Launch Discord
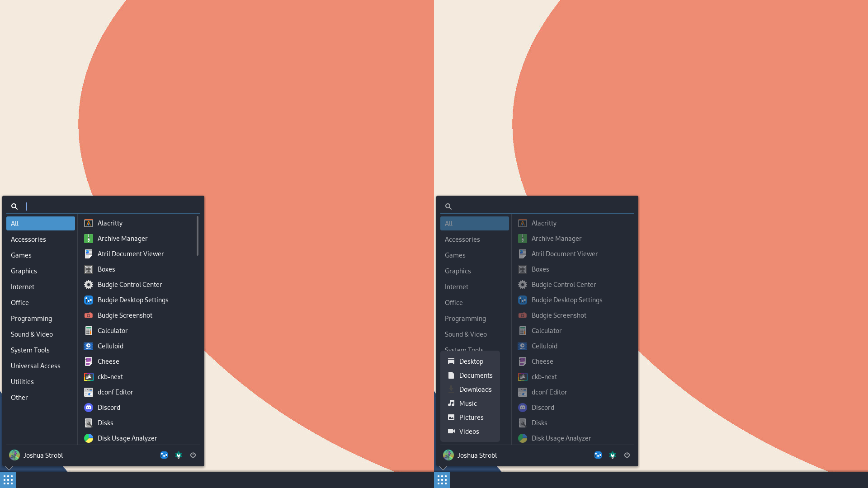This screenshot has width=868, height=488. pyautogui.click(x=108, y=407)
